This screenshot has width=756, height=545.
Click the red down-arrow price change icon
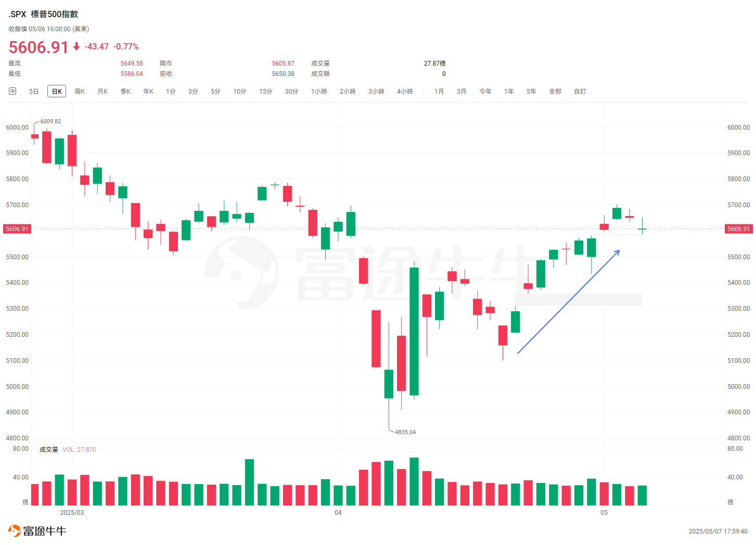click(76, 46)
